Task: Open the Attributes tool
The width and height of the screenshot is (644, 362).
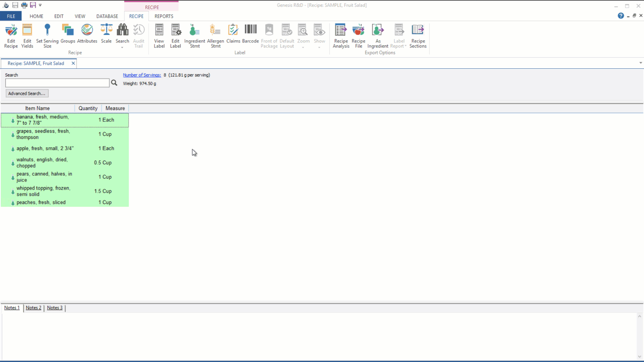Action: (x=87, y=34)
